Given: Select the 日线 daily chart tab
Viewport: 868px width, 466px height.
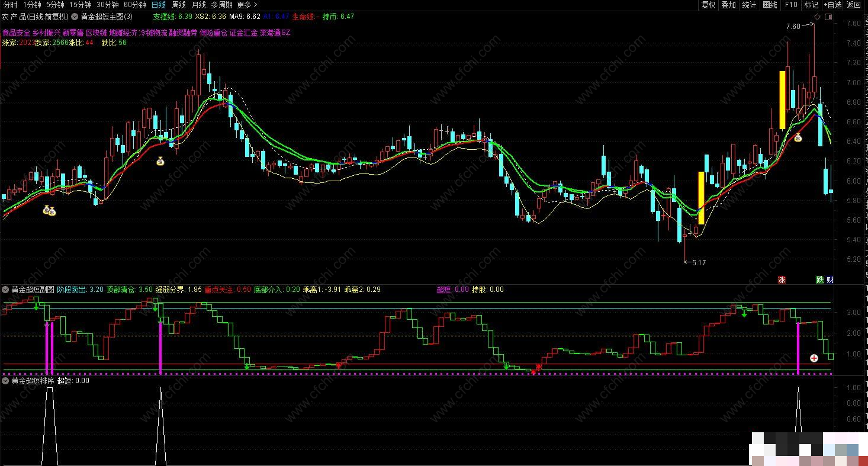Looking at the screenshot, I should point(159,5).
